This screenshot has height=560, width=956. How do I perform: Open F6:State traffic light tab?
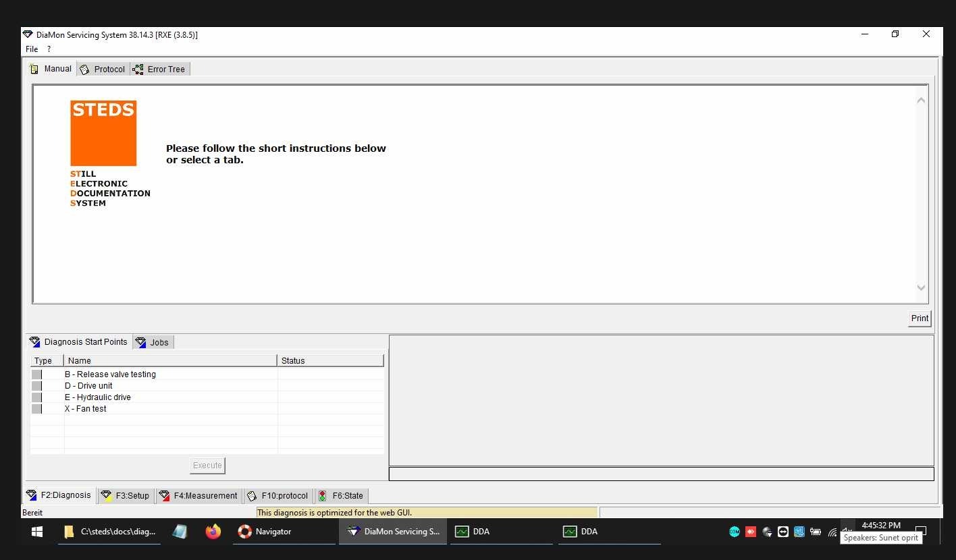341,495
